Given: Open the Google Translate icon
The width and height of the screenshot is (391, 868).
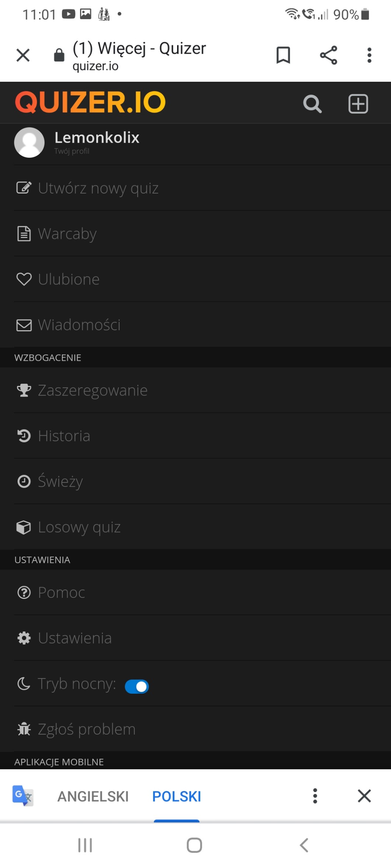Looking at the screenshot, I should [23, 795].
